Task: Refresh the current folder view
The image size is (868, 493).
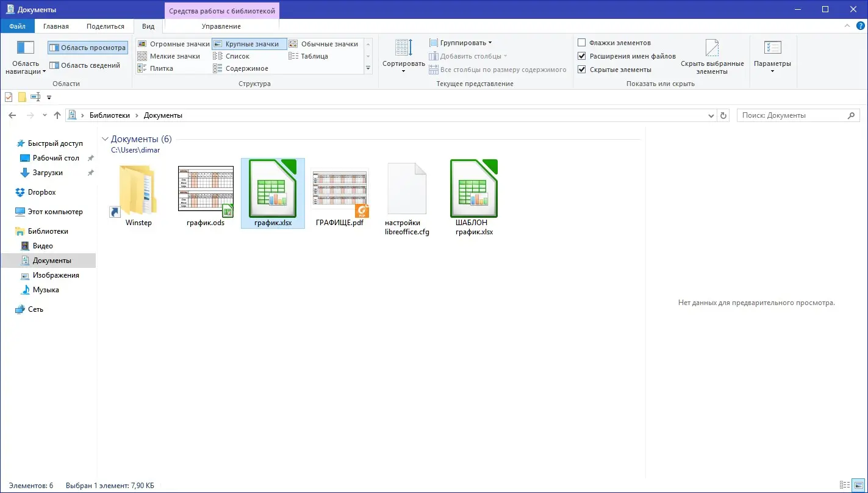Action: 724,115
